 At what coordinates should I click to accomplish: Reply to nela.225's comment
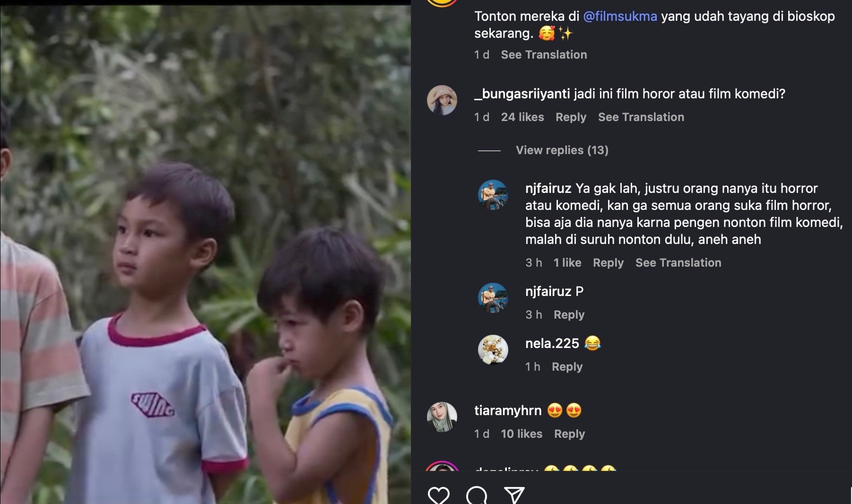click(567, 367)
